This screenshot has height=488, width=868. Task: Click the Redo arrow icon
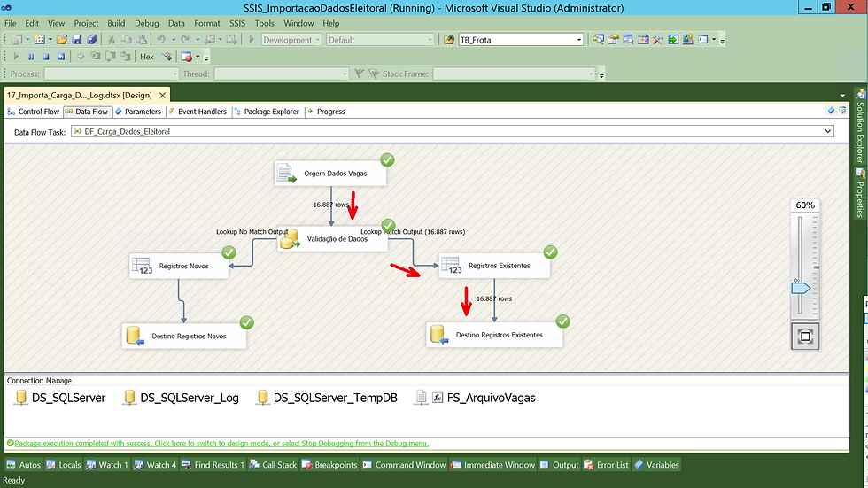185,40
